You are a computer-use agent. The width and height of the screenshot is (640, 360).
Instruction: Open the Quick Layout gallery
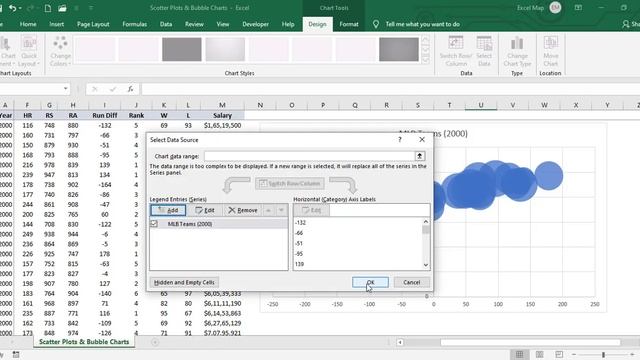pyautogui.click(x=29, y=52)
